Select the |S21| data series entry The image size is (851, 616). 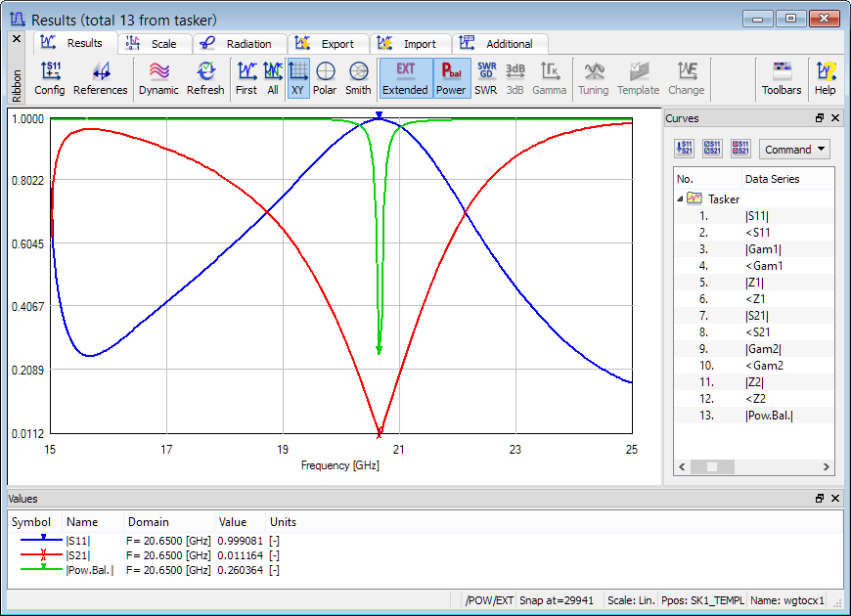756,316
